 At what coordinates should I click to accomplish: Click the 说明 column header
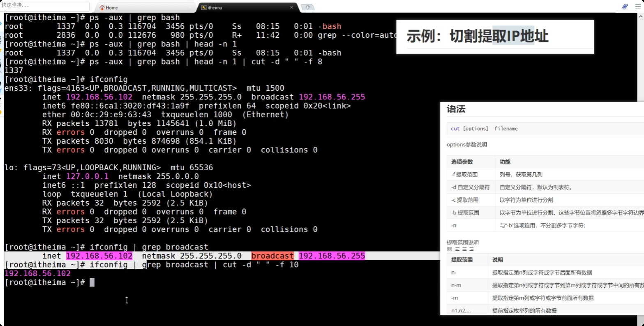(x=498, y=260)
